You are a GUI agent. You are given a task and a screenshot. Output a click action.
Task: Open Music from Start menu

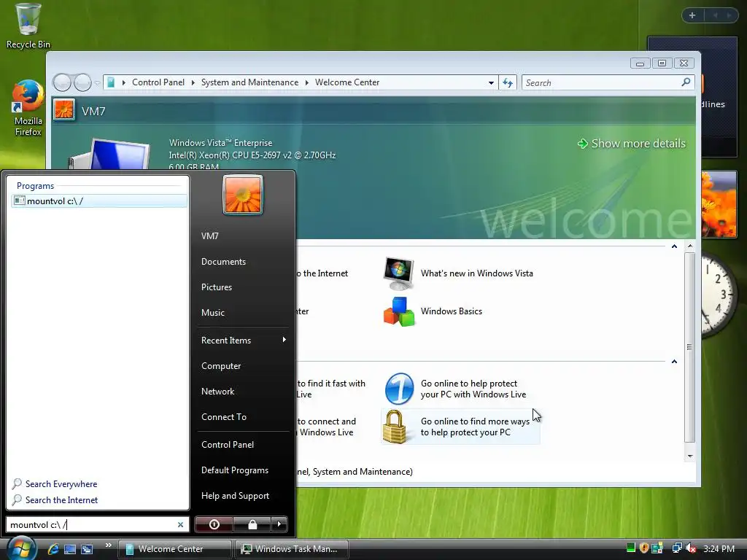tap(213, 312)
